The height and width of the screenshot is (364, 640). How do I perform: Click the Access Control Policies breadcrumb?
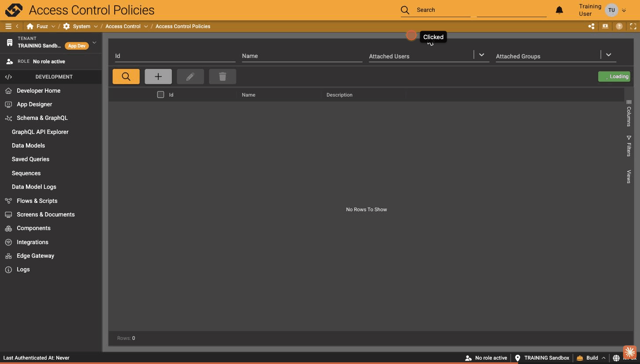pyautogui.click(x=183, y=26)
